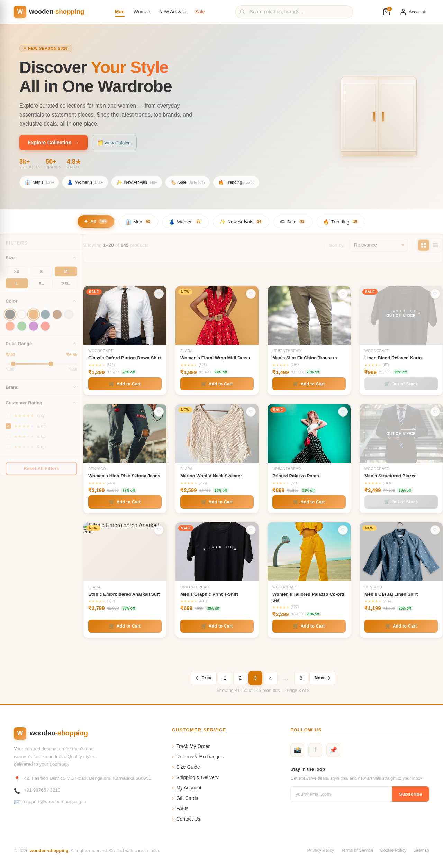The height and width of the screenshot is (868, 443).
Task: Open the shopping cart icon
Action: tap(387, 12)
